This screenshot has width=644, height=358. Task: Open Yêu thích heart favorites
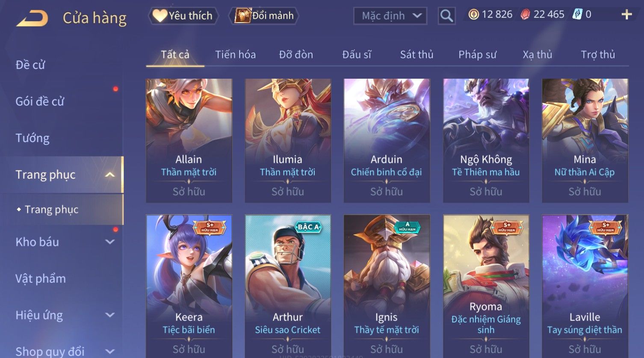pyautogui.click(x=183, y=16)
